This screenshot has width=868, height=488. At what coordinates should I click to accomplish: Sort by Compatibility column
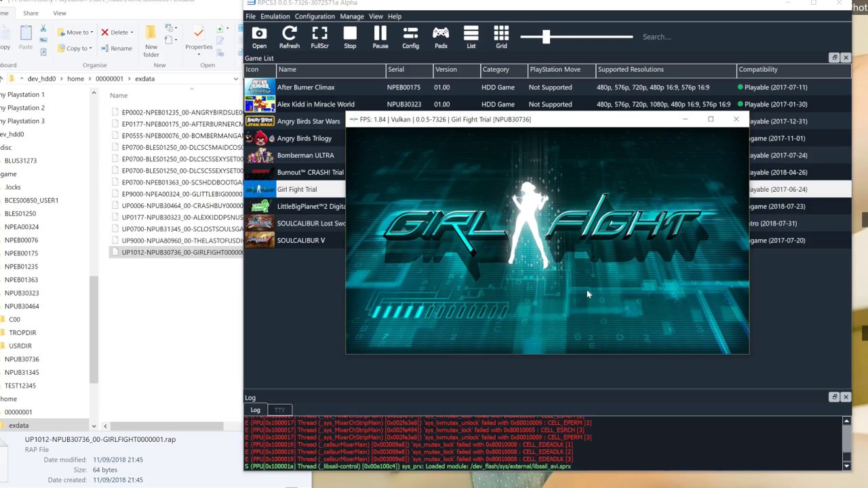coord(793,69)
